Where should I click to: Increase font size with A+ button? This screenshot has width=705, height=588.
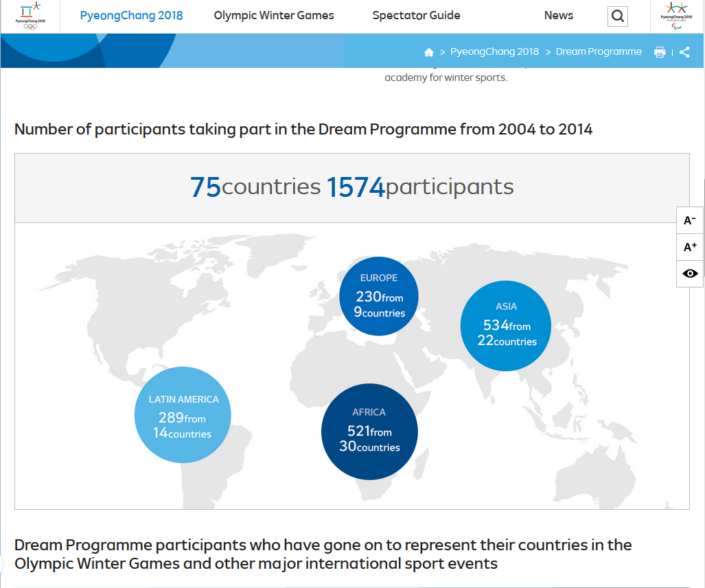690,247
